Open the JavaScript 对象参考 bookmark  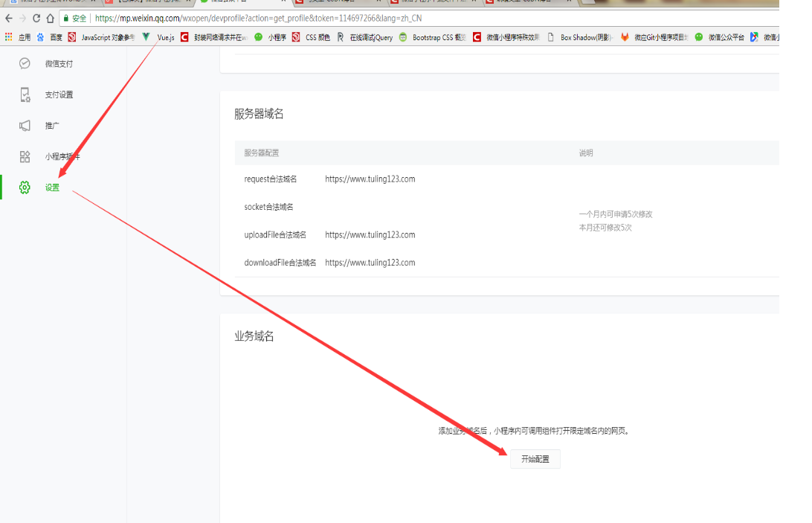pyautogui.click(x=101, y=37)
